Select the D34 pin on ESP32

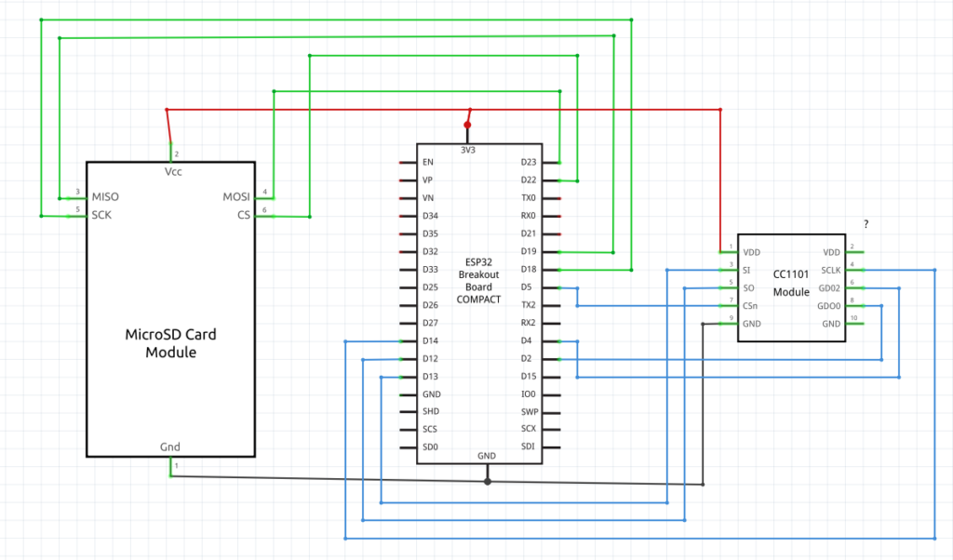(430, 216)
